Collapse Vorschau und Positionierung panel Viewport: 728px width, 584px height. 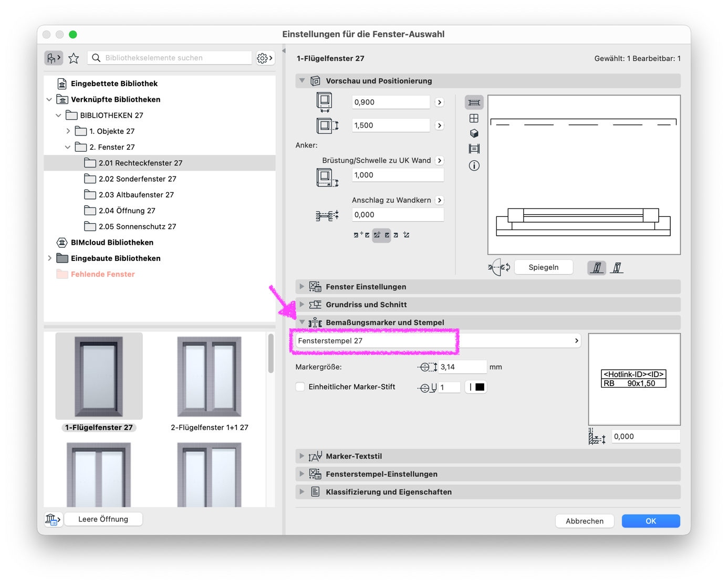click(302, 81)
